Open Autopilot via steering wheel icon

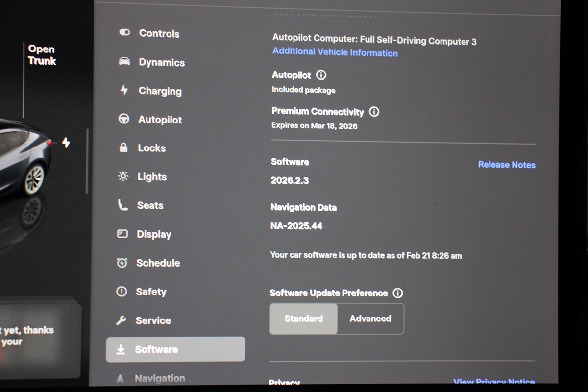coord(124,119)
